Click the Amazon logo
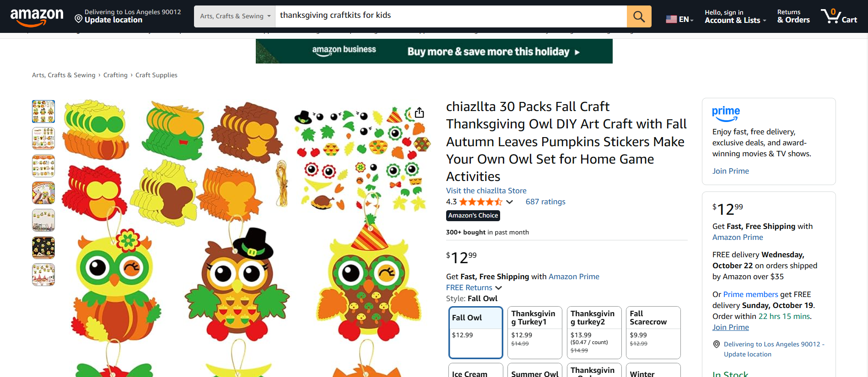 (x=37, y=17)
